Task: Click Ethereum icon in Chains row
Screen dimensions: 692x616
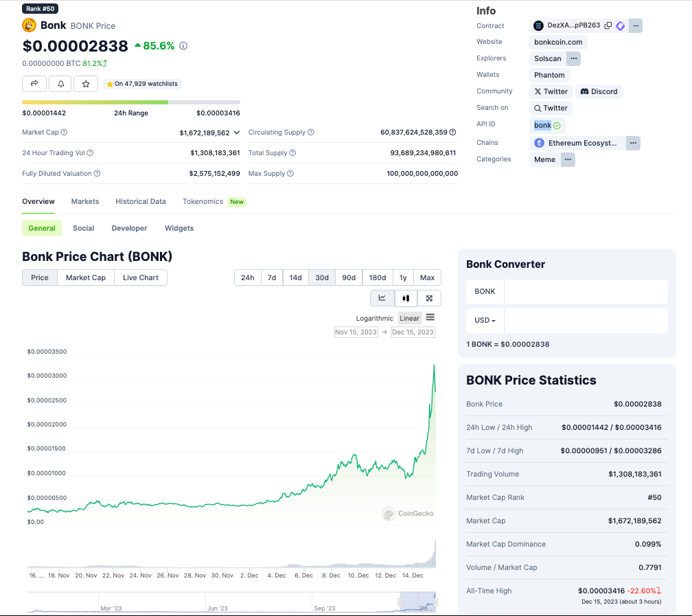Action: 540,143
